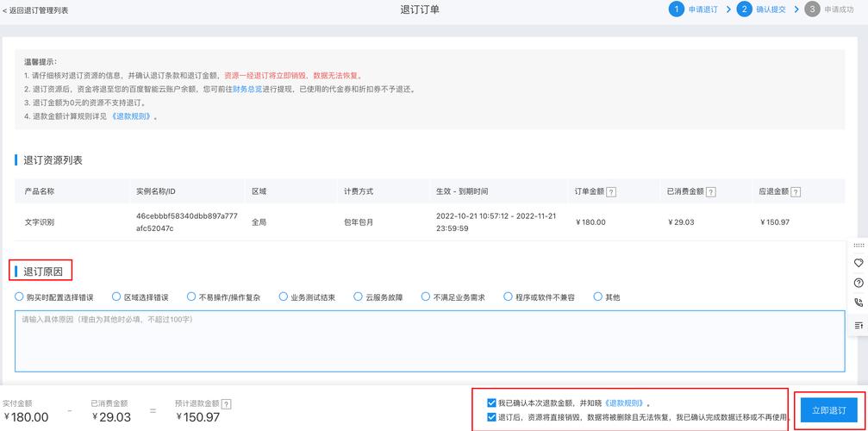Go back via 返回退订管理列表 link
The width and height of the screenshot is (868, 431).
pyautogui.click(x=35, y=10)
